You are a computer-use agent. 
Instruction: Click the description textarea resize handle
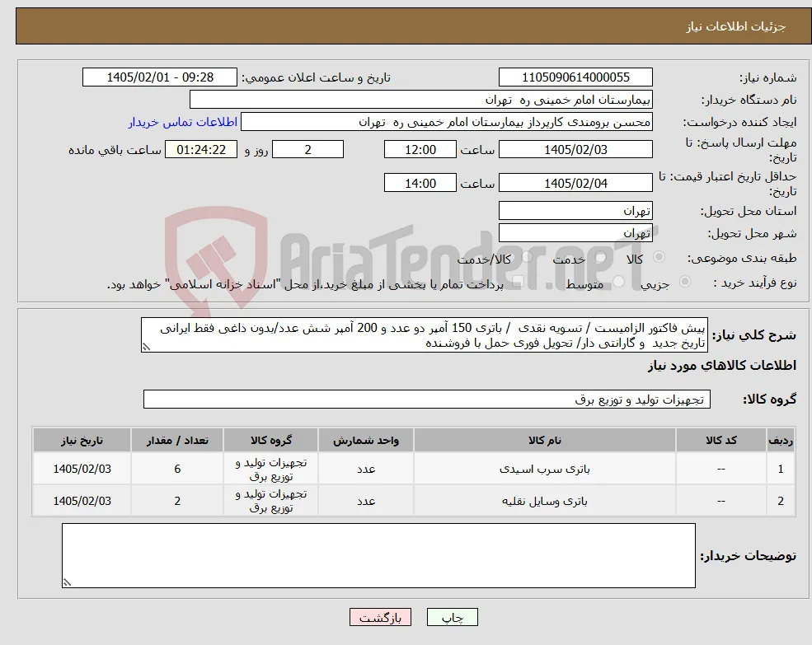pyautogui.click(x=146, y=347)
